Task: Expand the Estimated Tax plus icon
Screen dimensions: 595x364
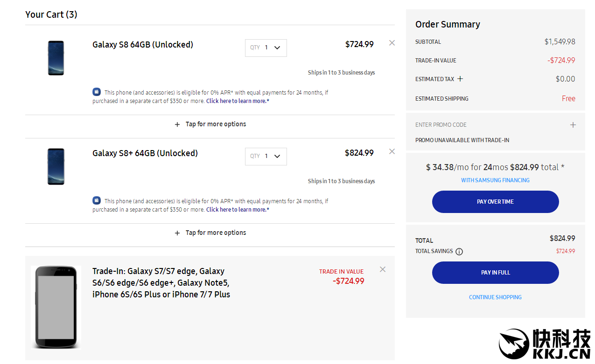Action: (460, 79)
